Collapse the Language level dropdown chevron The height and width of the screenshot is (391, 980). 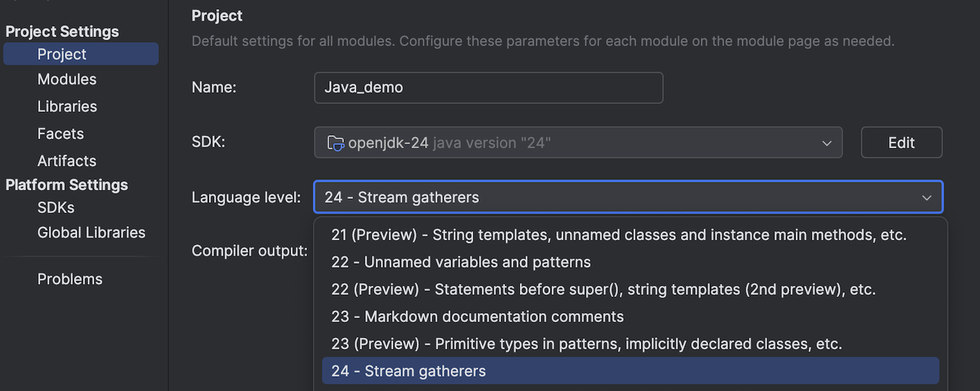click(926, 197)
